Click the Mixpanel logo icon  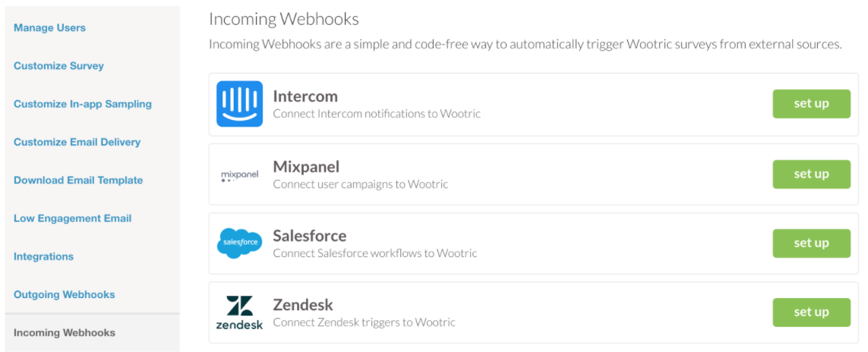click(239, 176)
